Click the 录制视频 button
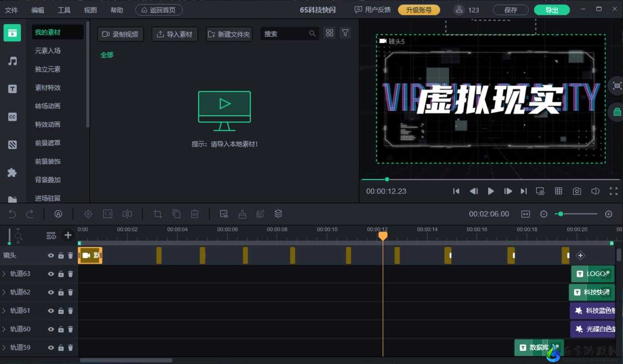Viewport: 623px width, 364px height. pyautogui.click(x=121, y=34)
